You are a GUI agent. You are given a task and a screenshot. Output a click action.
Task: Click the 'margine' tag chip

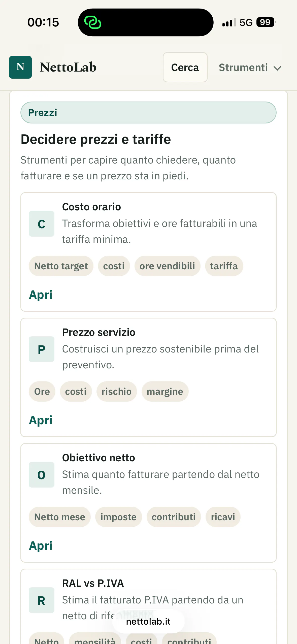pos(165,392)
